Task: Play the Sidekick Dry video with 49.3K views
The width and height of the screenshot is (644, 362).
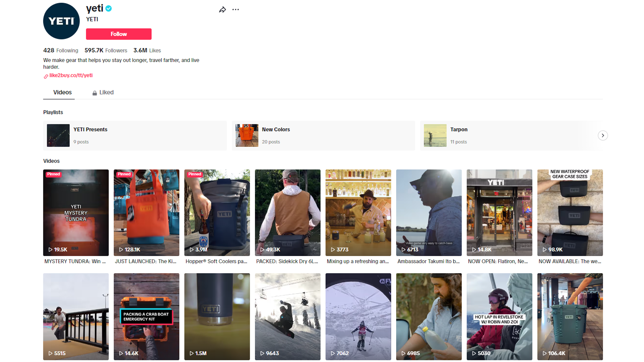Action: point(288,213)
